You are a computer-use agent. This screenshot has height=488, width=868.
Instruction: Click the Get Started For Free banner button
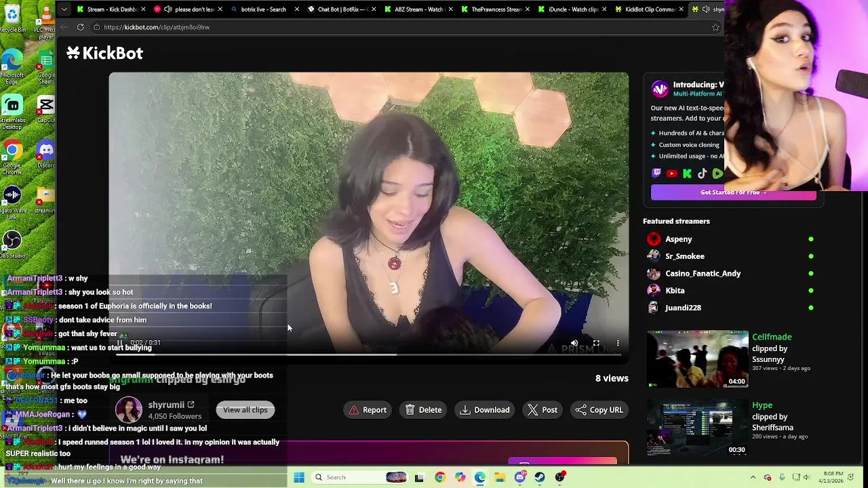(x=733, y=192)
